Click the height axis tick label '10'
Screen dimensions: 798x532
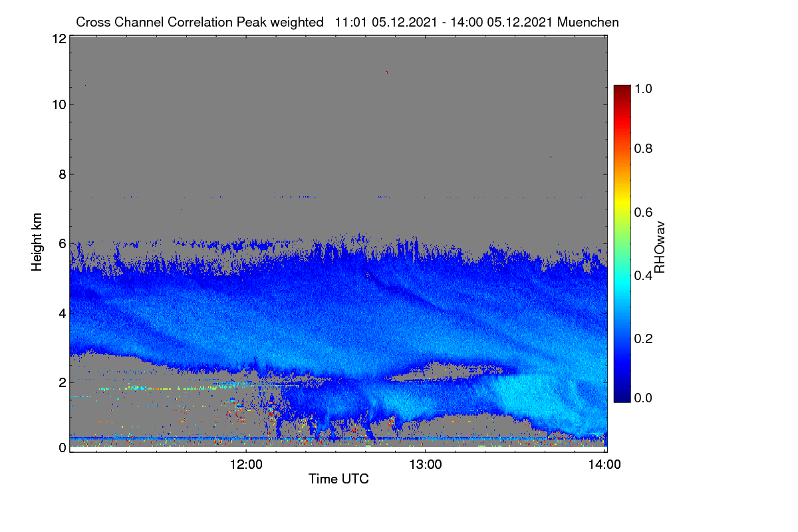tap(59, 104)
